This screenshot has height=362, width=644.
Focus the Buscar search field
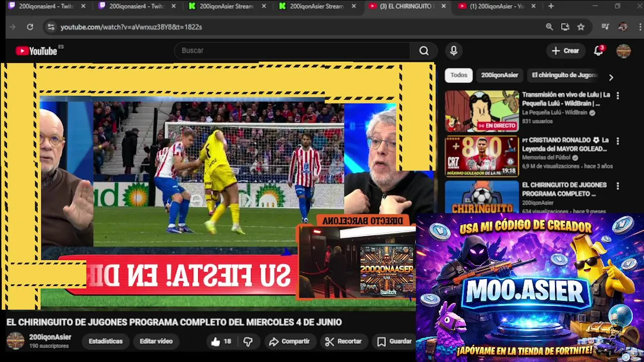click(292, 51)
